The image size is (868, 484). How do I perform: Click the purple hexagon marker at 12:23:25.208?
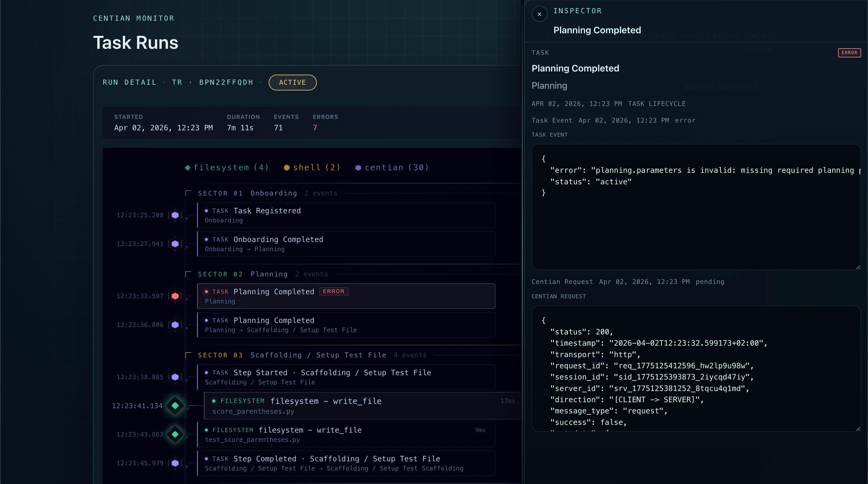175,215
